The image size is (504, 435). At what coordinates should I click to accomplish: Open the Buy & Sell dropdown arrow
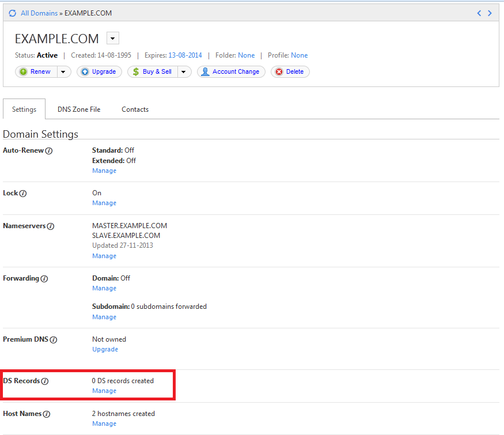coord(183,71)
